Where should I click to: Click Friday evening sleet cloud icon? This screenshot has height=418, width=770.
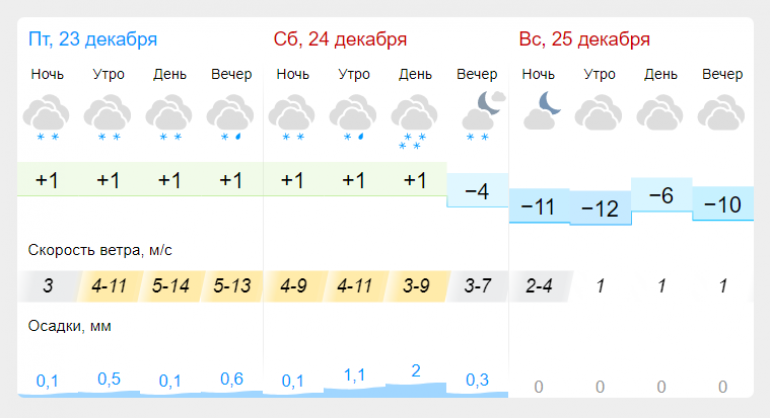click(x=230, y=117)
